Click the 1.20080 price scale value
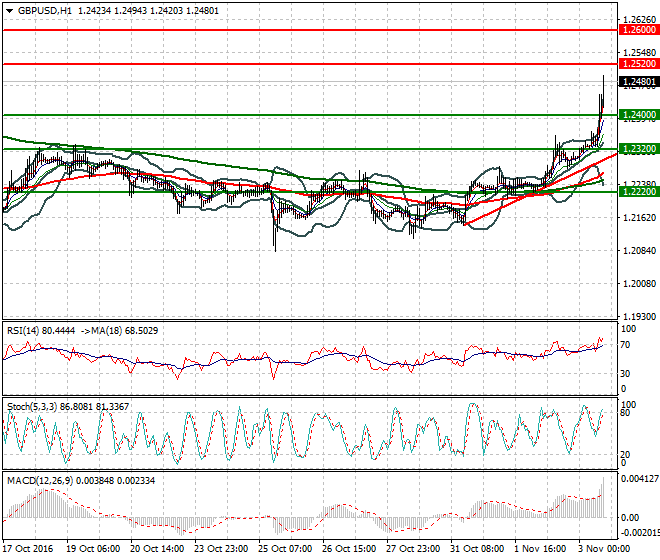660x560 pixels. coord(639,284)
